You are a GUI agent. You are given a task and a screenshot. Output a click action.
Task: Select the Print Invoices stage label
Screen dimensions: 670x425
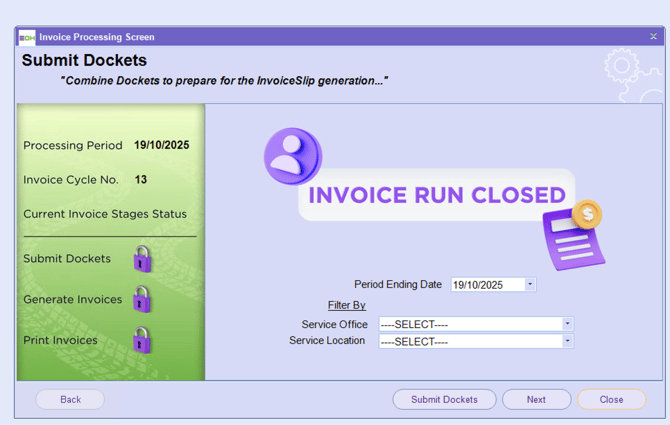click(60, 341)
